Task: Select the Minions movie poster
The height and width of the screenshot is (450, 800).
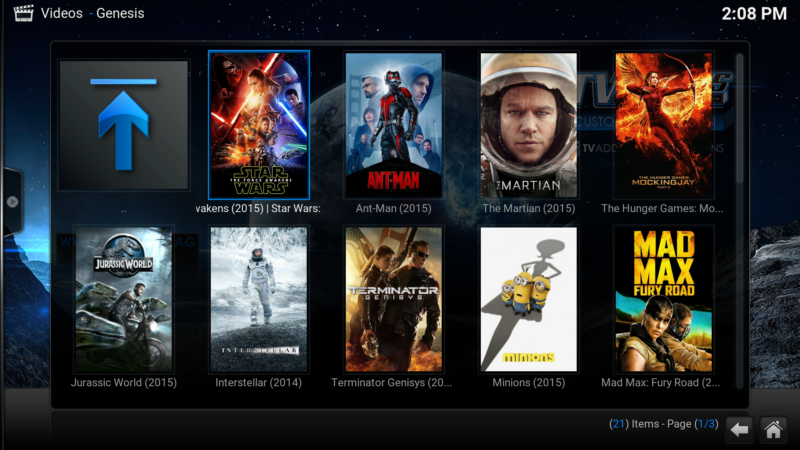Action: (x=529, y=299)
